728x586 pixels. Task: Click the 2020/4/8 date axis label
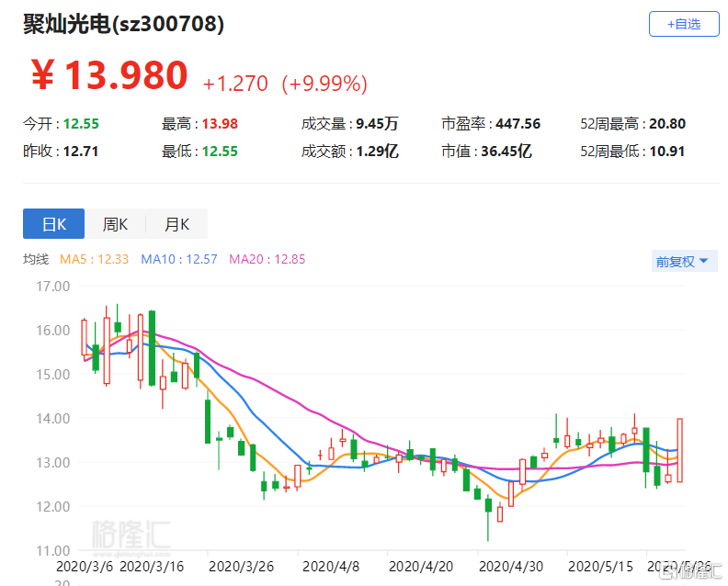point(329,567)
